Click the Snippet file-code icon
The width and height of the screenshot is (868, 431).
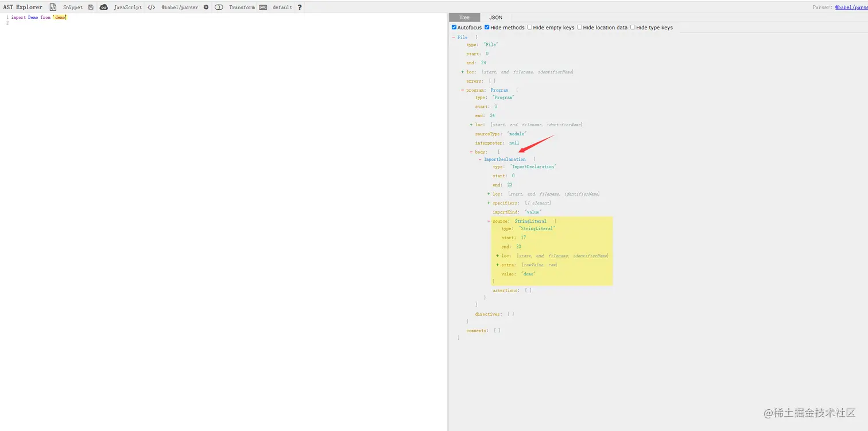[x=53, y=7]
